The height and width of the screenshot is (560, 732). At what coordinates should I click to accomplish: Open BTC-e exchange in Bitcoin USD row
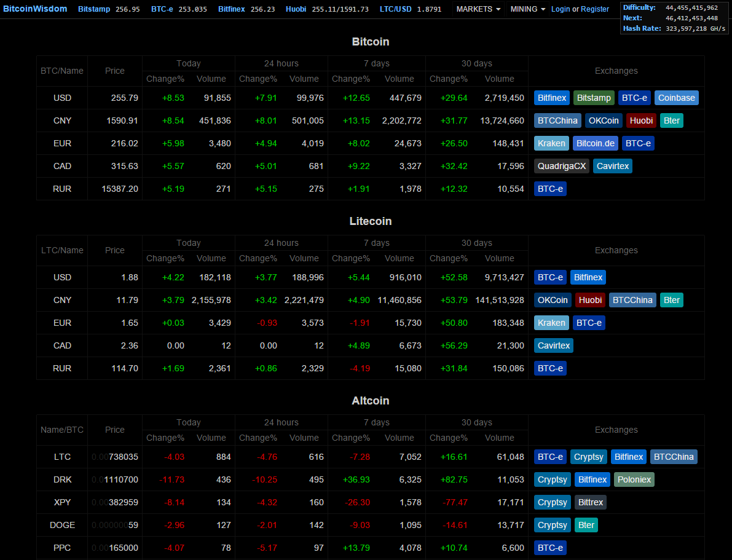click(x=634, y=98)
